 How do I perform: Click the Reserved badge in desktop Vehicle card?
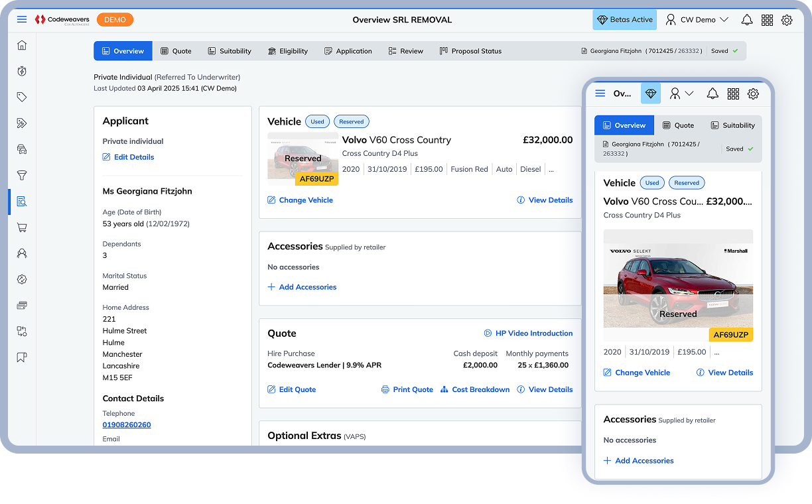(352, 122)
